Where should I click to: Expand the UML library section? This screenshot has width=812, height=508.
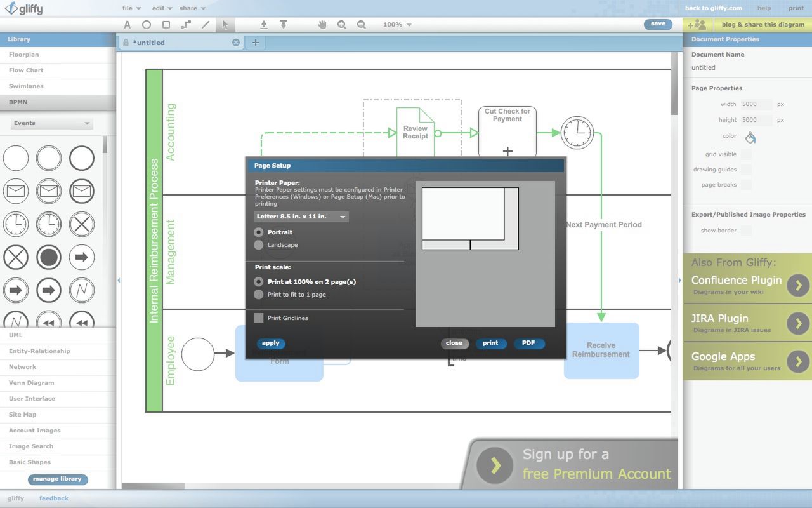coord(58,335)
